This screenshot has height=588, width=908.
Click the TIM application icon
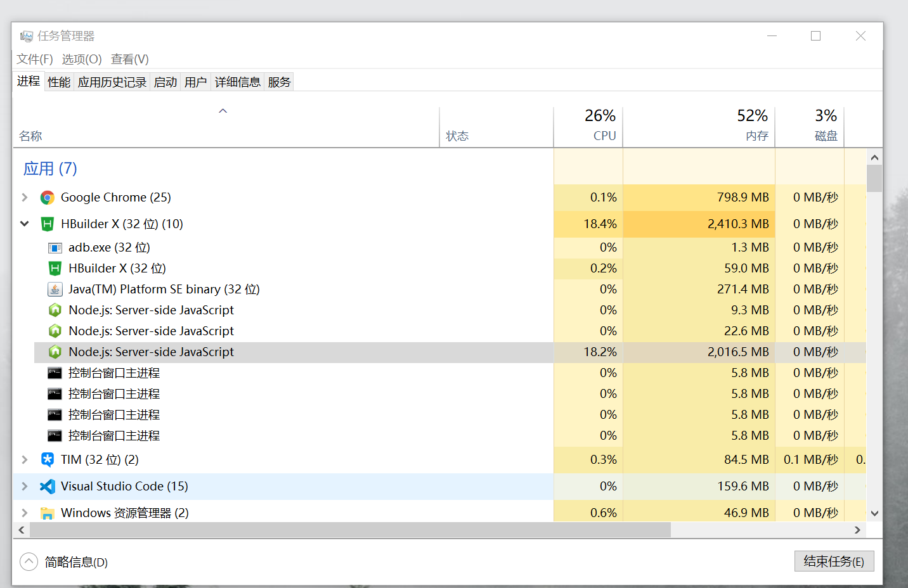click(48, 460)
